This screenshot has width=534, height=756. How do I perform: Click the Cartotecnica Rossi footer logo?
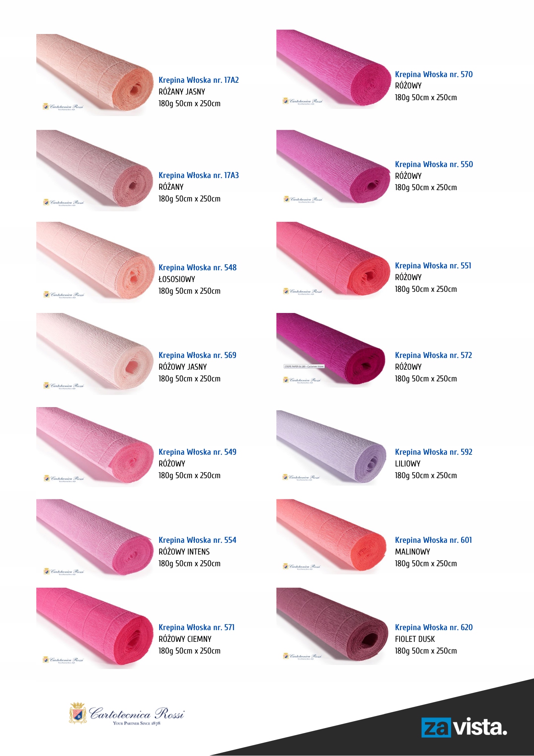[127, 714]
